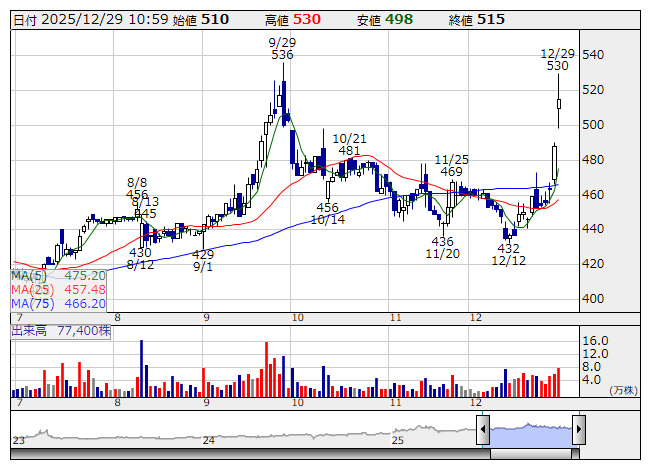
Task: Click the 11/20 low label of 436
Action: (442, 248)
